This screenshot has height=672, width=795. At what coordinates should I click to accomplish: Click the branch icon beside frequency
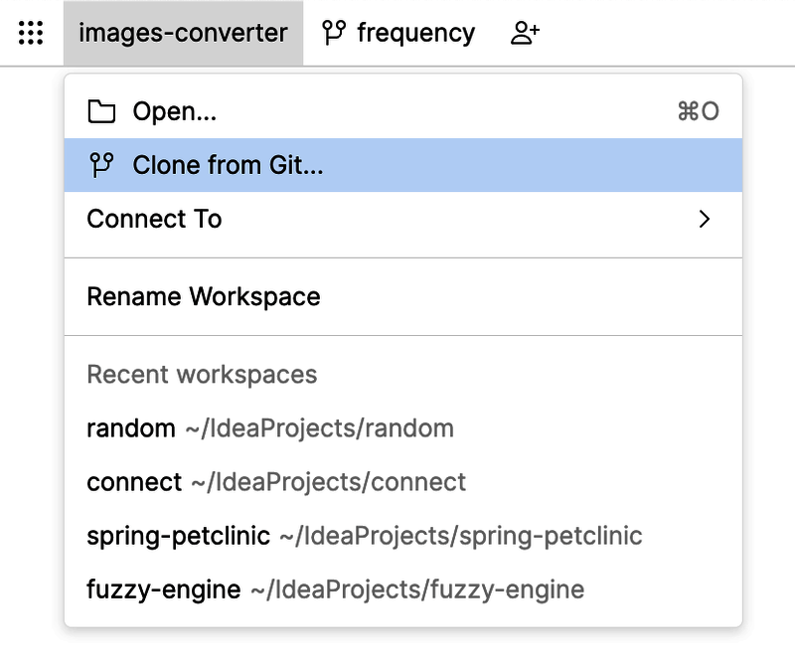[334, 34]
